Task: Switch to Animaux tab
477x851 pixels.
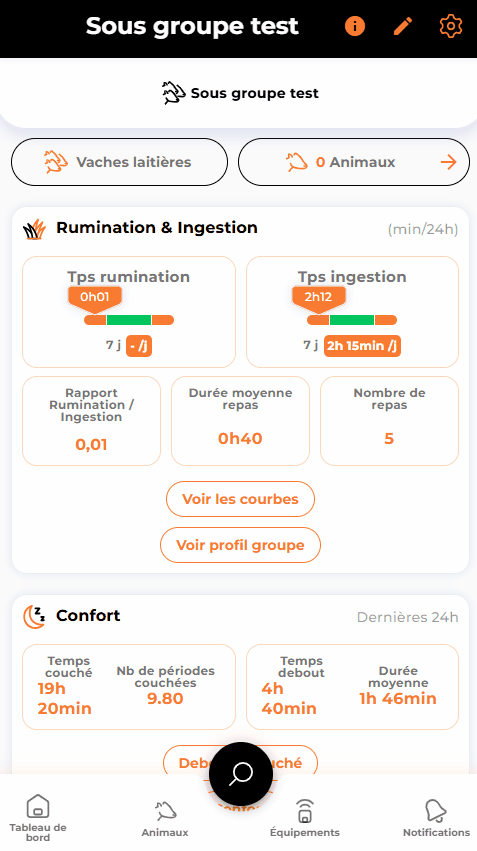Action: coord(165,818)
